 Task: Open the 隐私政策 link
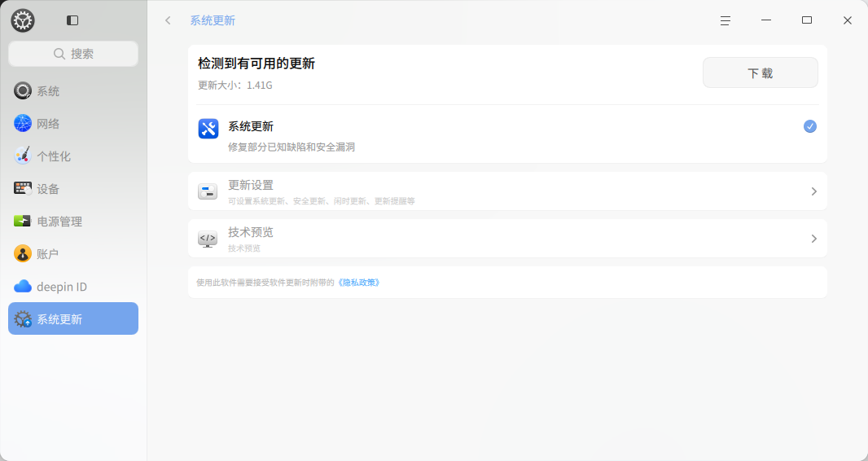click(359, 283)
